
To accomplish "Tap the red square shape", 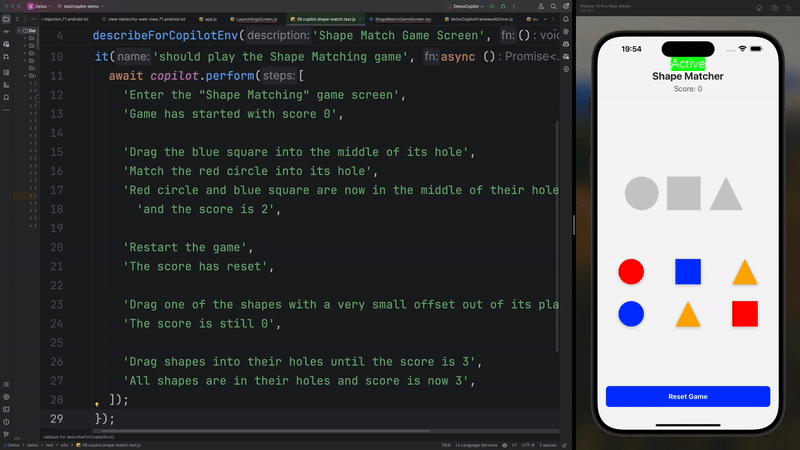I will tap(745, 314).
